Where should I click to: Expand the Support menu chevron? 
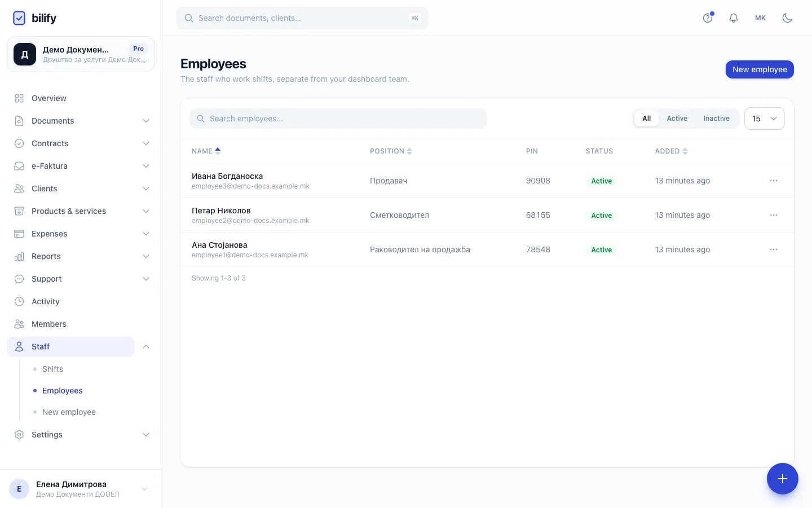(x=146, y=279)
